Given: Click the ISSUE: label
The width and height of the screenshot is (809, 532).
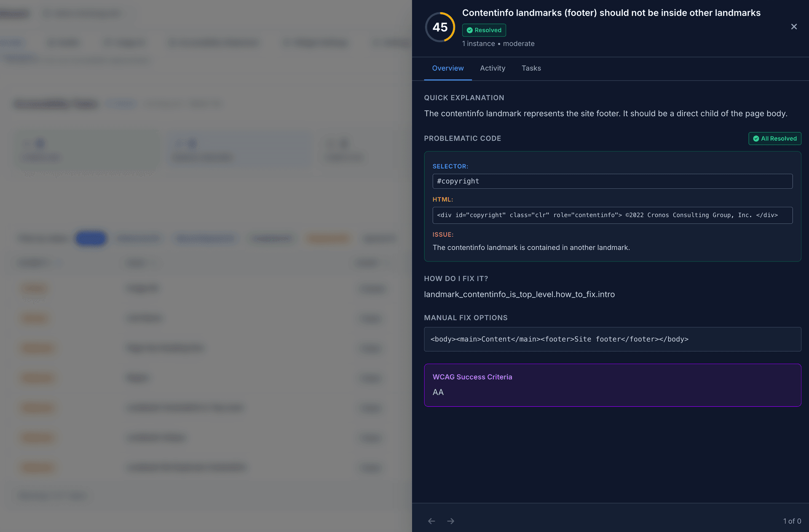Looking at the screenshot, I should [443, 235].
